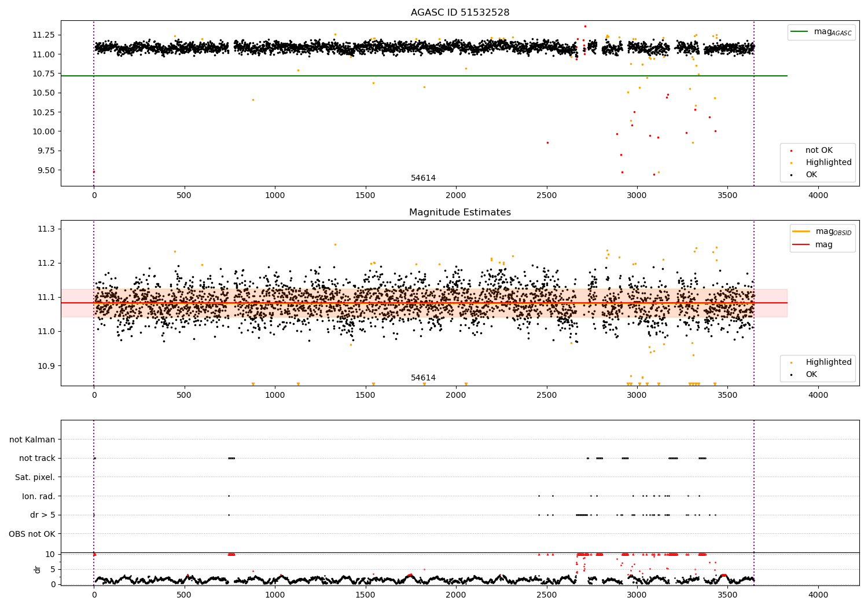The image size is (868, 608).
Task: Click the green mag AGASC legend line sample
Action: coord(800,32)
